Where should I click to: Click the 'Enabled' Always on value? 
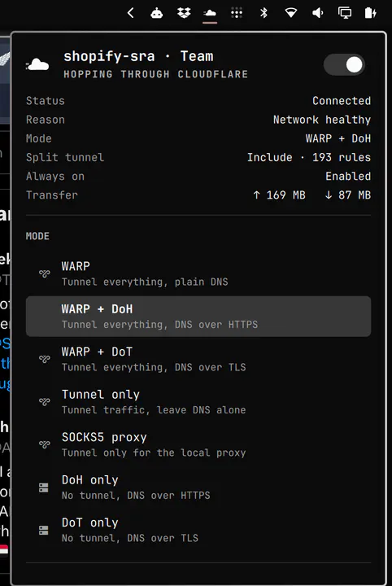coord(348,176)
